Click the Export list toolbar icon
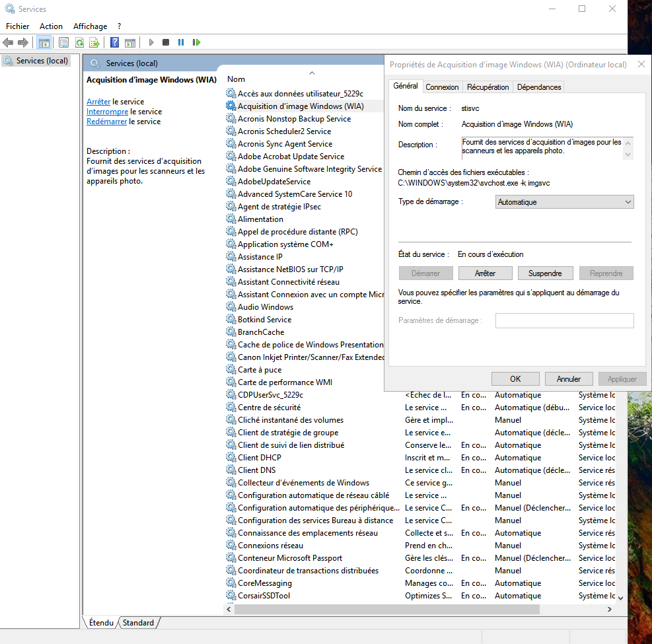Screen dimensions: 652x644 (94, 42)
